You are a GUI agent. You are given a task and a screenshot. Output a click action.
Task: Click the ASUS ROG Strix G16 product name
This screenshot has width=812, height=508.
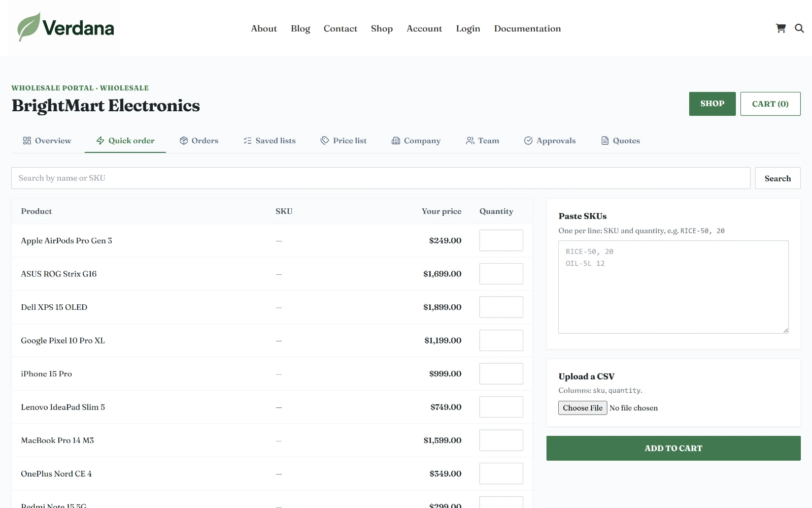pos(59,274)
